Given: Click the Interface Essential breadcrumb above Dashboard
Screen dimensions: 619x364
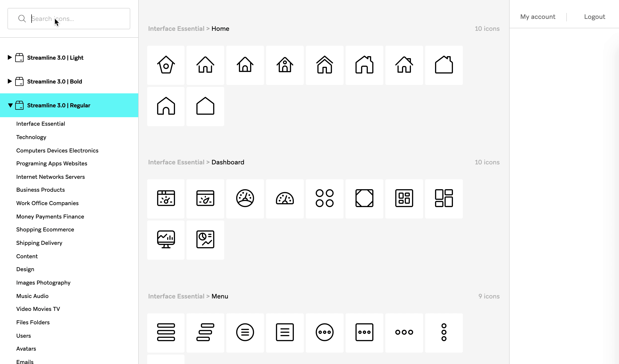Looking at the screenshot, I should coord(176,162).
